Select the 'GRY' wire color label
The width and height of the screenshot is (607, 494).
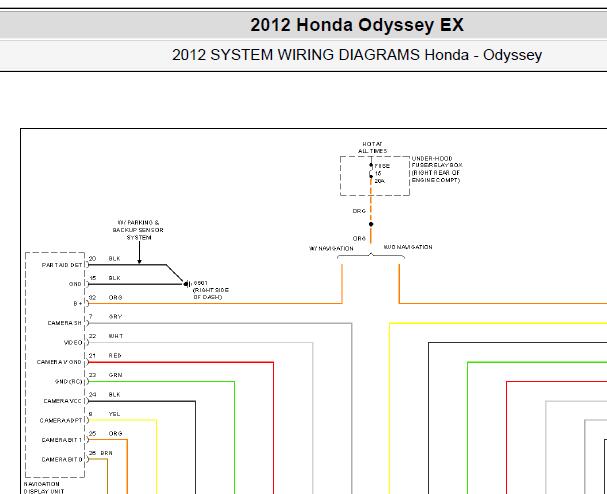click(x=115, y=317)
